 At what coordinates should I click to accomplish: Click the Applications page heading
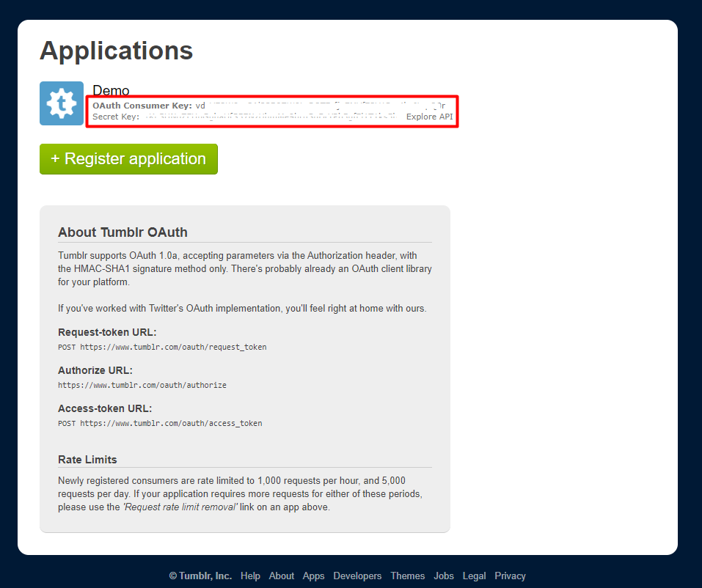[x=116, y=50]
